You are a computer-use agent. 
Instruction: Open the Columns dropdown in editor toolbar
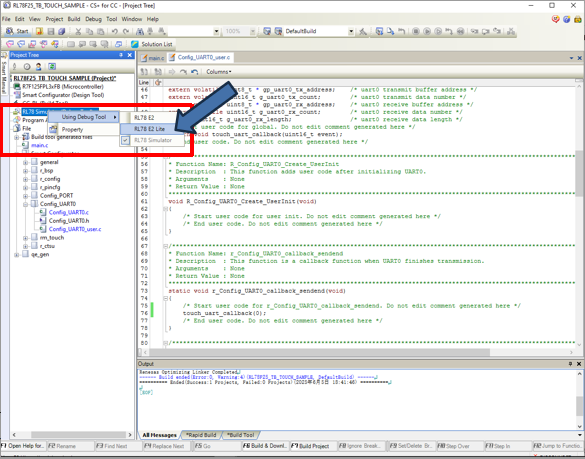[219, 72]
